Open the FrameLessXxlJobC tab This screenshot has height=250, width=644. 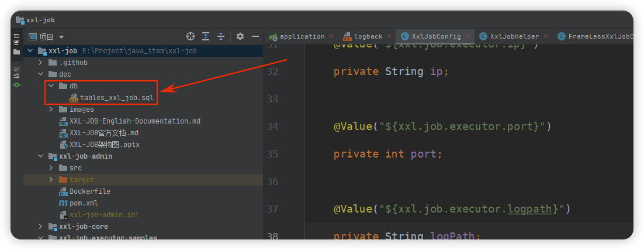pyautogui.click(x=595, y=37)
